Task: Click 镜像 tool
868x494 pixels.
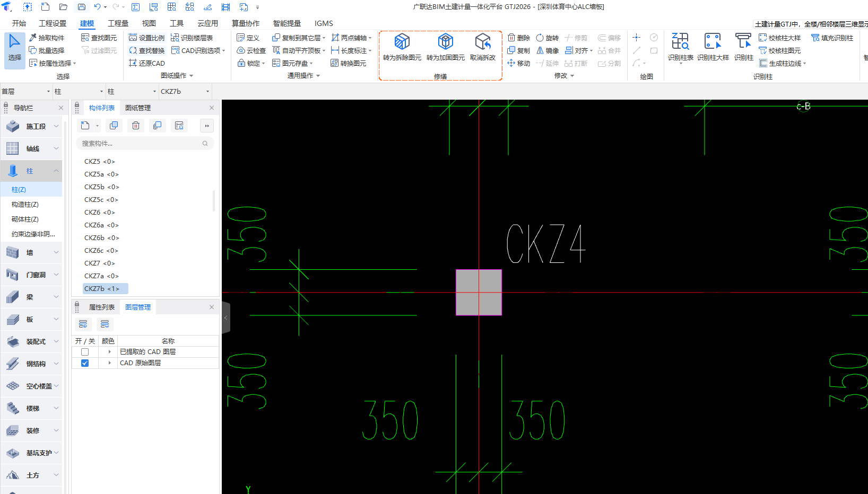Action: [548, 50]
